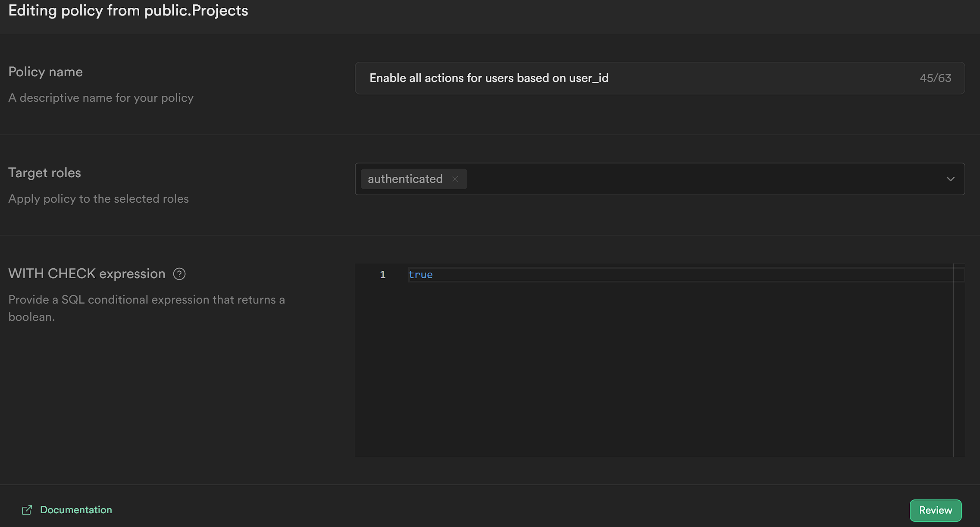
Task: Place cursor on the 'true' expression
Action: 420,275
